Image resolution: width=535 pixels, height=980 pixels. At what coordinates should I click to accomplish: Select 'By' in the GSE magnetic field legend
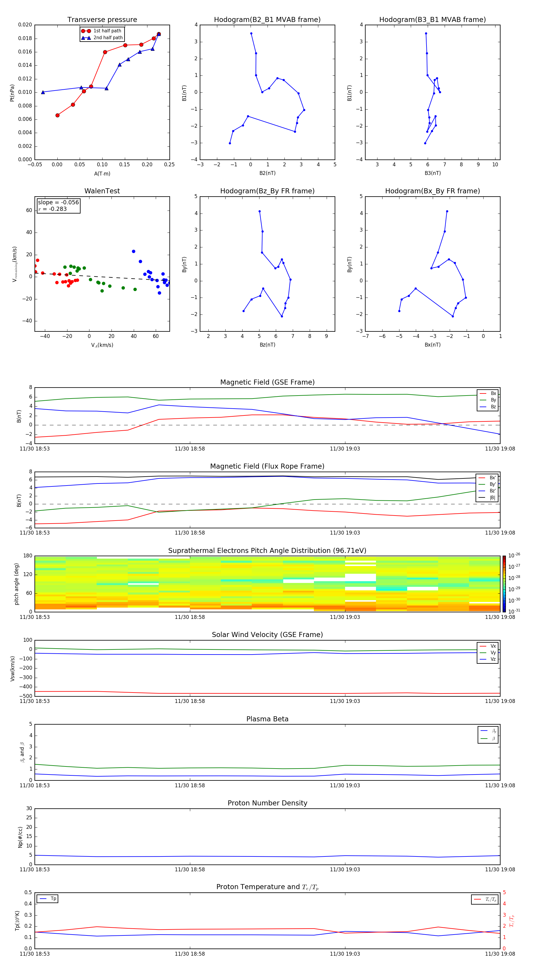(488, 400)
